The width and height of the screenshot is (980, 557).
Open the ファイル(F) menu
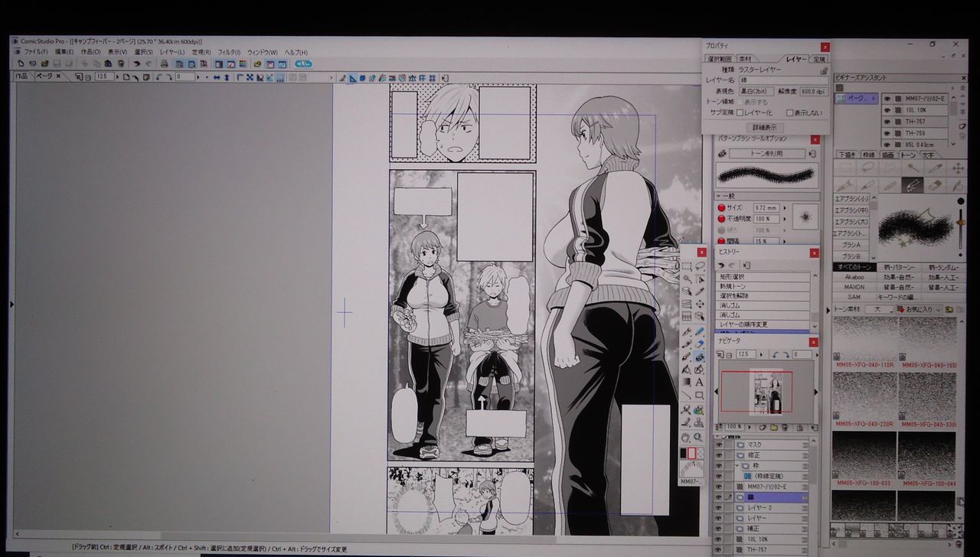35,52
